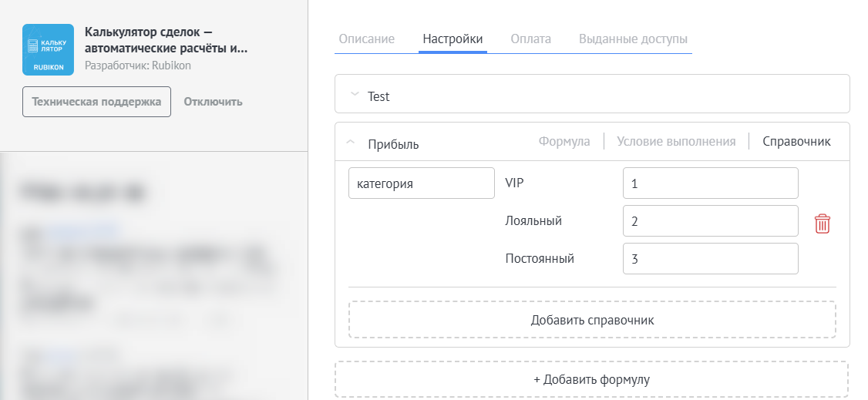Viewport: 868px width, 400px height.
Task: Click Добавить справочник button
Action: click(592, 320)
